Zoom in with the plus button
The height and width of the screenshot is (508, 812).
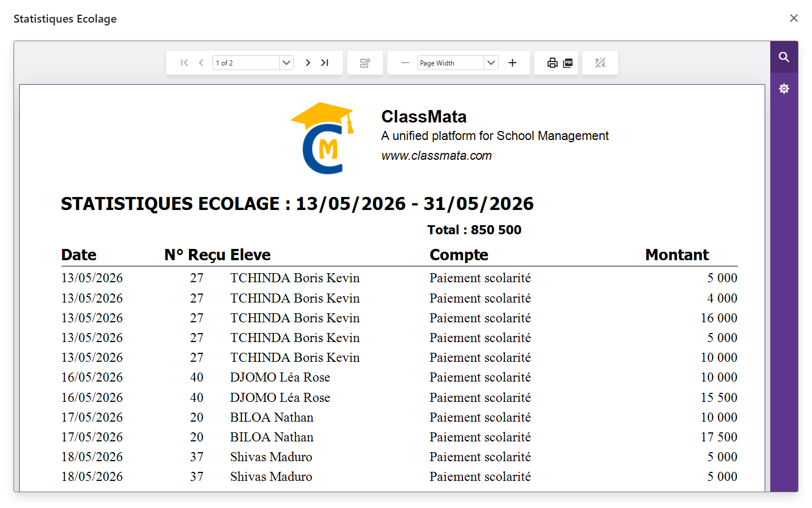(512, 63)
